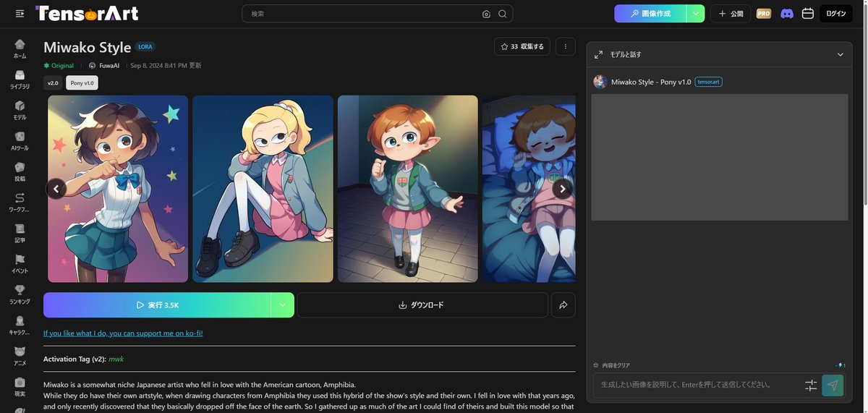Open the ko-fi support link
Screen dimensions: 868x413
[x=123, y=333]
